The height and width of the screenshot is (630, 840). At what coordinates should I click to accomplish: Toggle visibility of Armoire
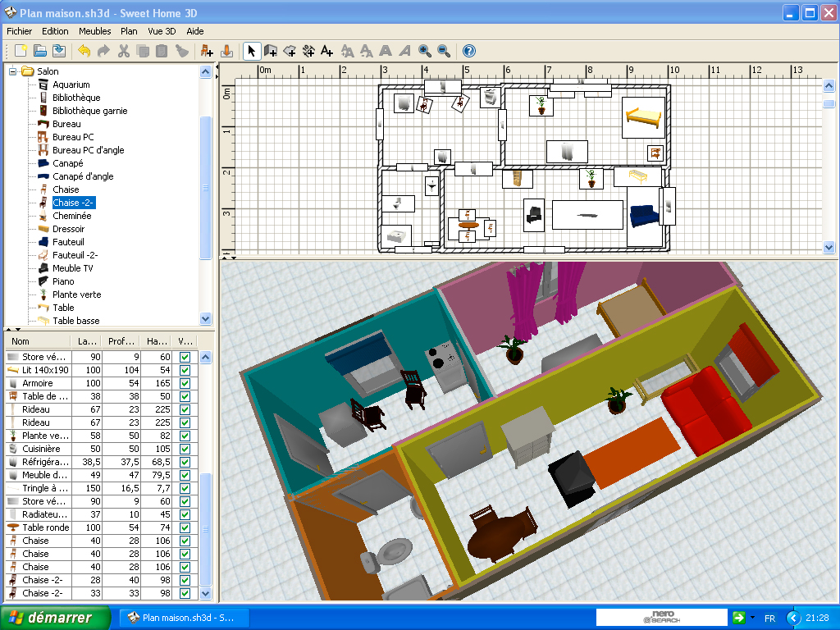tap(185, 383)
